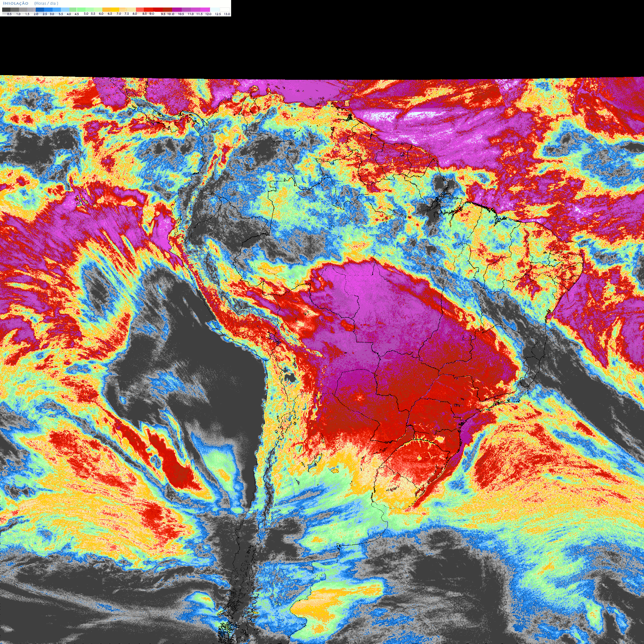
Task: Click the legend value '12.5'
Action: tap(218, 14)
